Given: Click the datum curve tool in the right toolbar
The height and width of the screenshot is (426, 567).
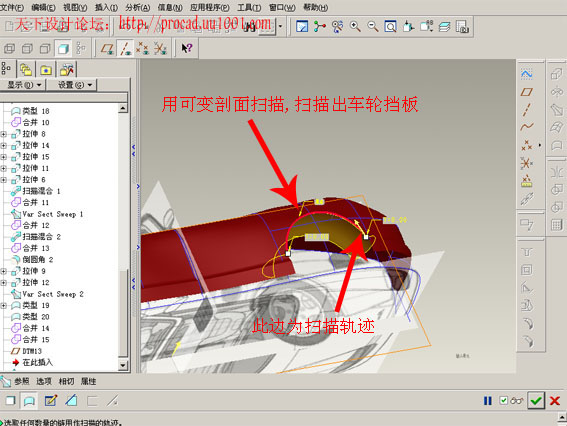Looking at the screenshot, I should 526,127.
